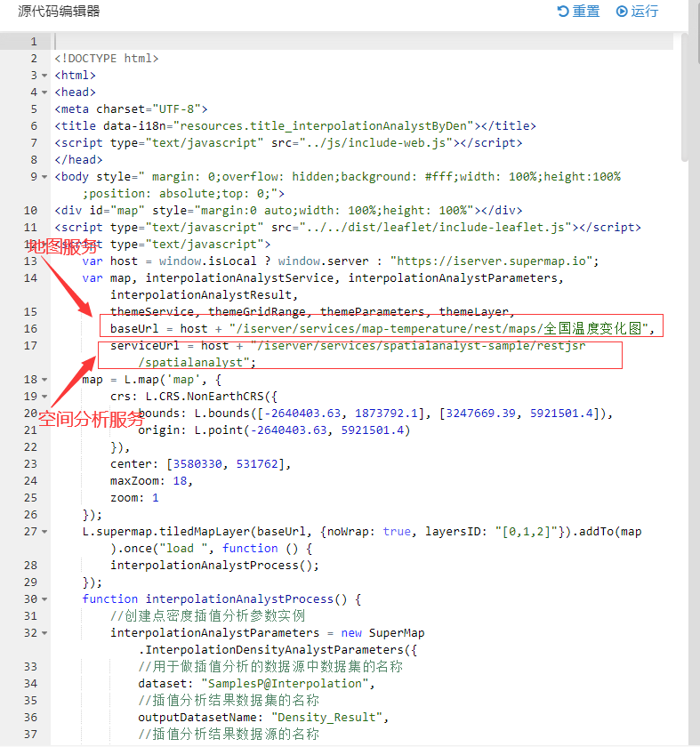Collapse the fold arrow on line 3
The height and width of the screenshot is (747, 700).
point(44,76)
